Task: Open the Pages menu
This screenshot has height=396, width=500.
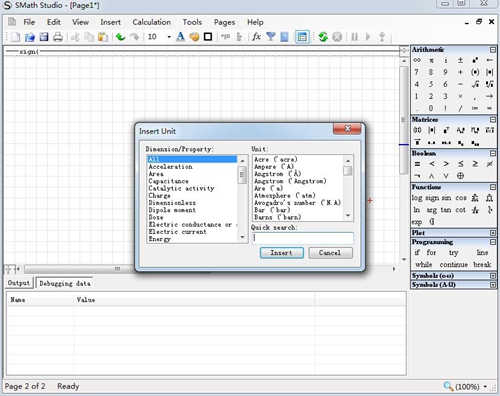Action: [224, 22]
